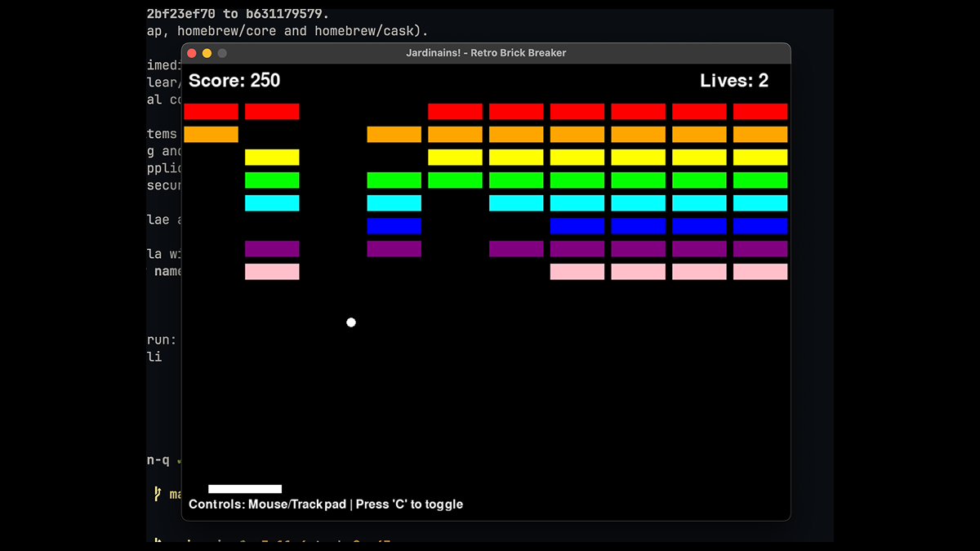Click the Score: 250 label
The height and width of the screenshot is (551, 980).
(x=234, y=81)
